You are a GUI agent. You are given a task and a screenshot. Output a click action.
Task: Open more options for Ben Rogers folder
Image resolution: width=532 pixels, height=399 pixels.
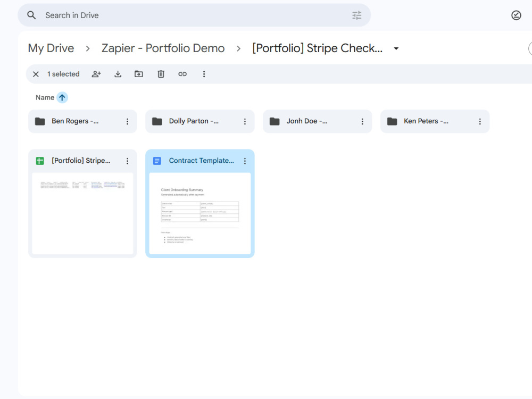127,121
